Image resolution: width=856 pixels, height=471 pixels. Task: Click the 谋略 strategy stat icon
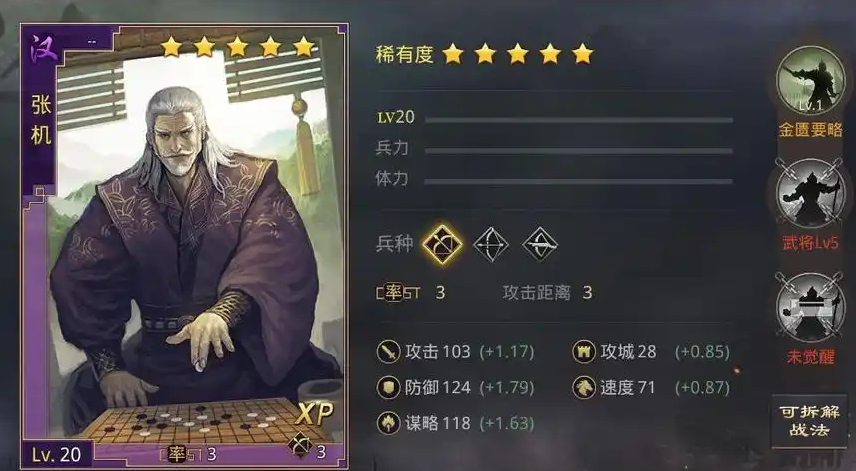[389, 423]
